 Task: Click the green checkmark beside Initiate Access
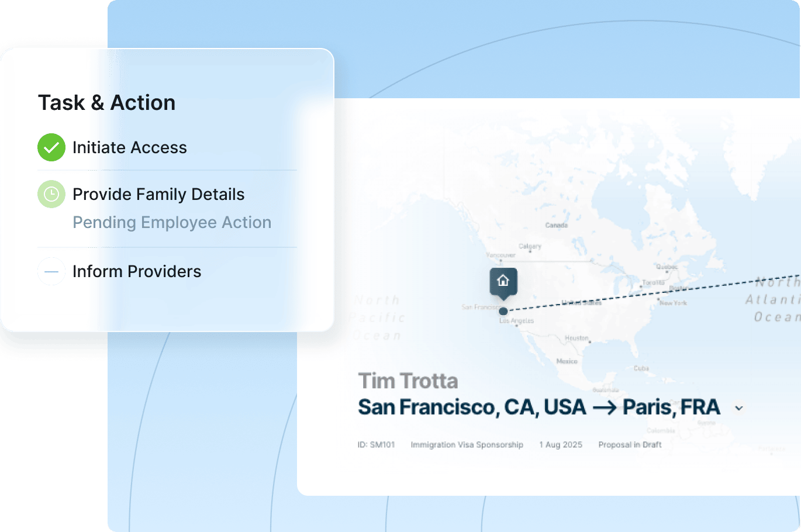point(51,147)
